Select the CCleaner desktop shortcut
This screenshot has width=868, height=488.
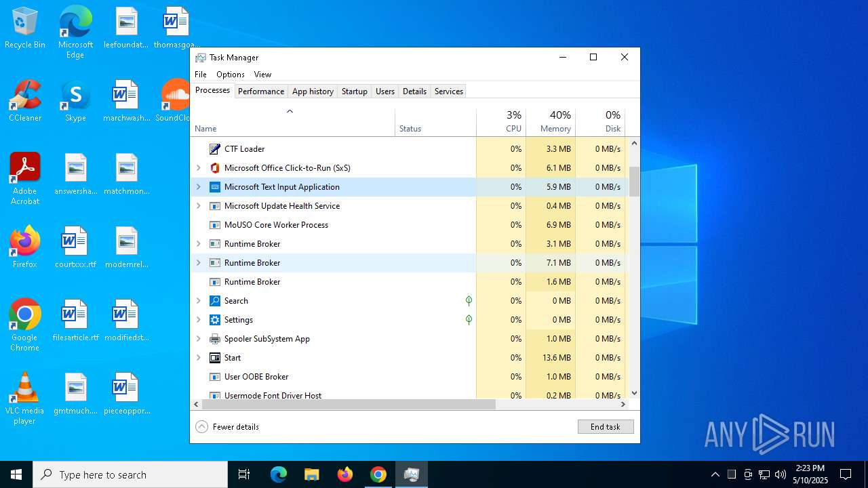coord(25,101)
